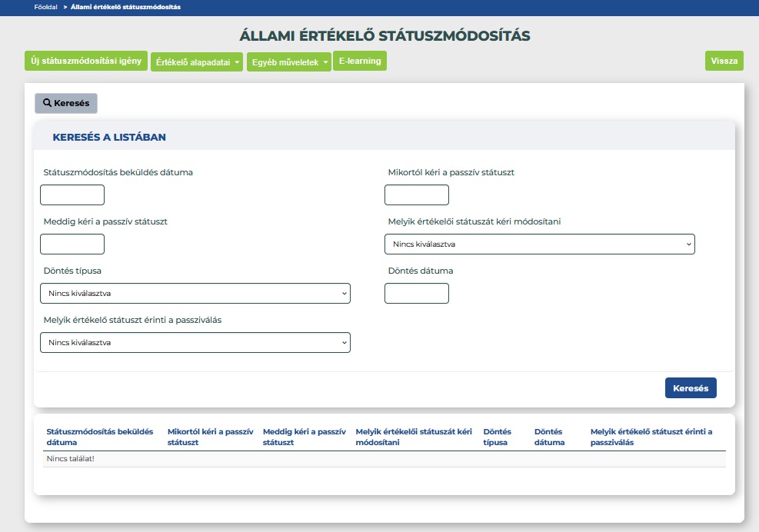Sort by Meddig kéri a passzív státuszt column

click(305, 437)
